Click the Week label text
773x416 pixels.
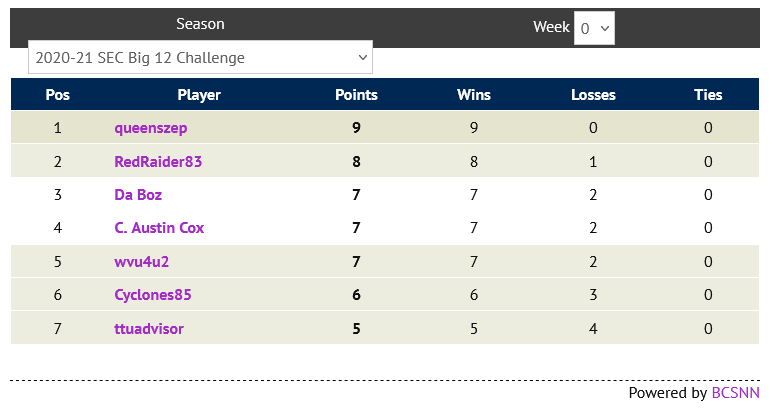[x=551, y=27]
